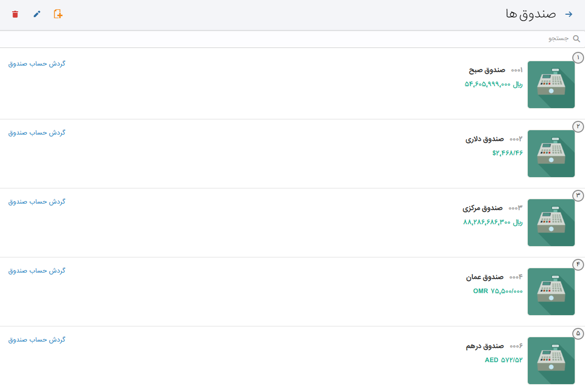Click the magnifier search icon
This screenshot has height=392, width=585.
[576, 39]
